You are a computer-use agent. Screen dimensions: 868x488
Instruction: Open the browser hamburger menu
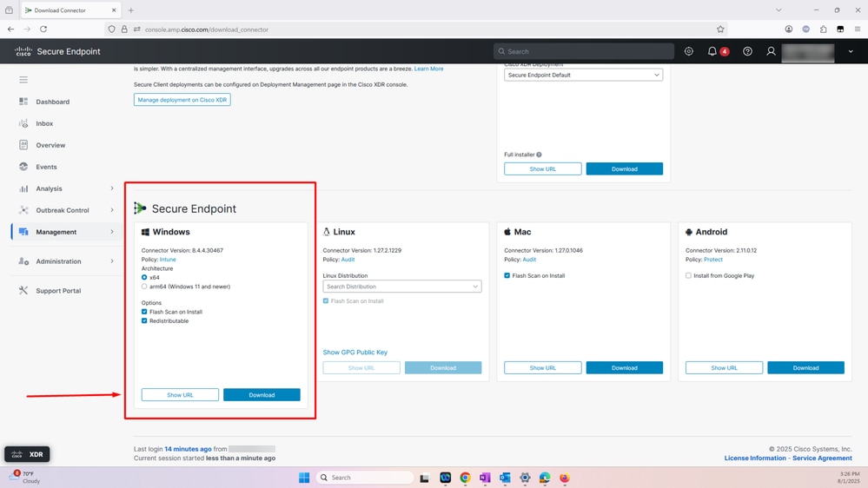point(858,30)
